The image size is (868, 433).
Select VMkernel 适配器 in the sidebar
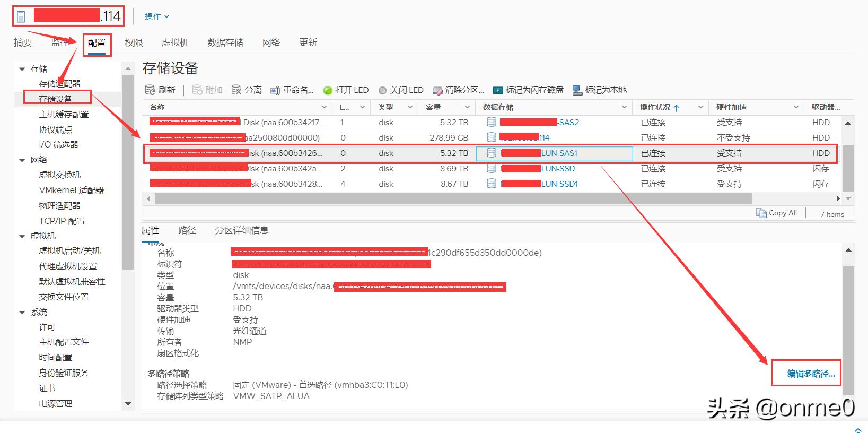click(72, 190)
